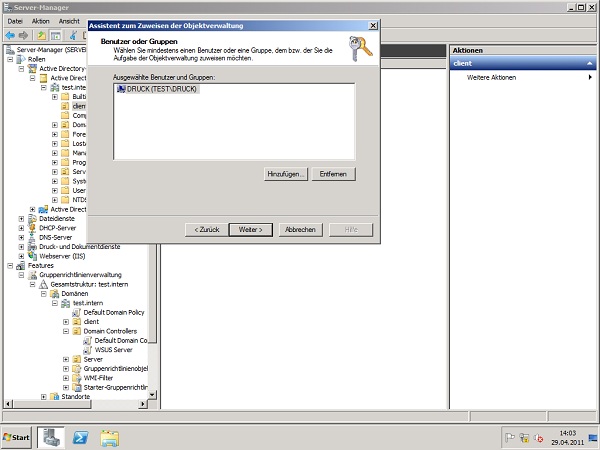
Task: Expand the DNS-Server node
Action: point(21,238)
